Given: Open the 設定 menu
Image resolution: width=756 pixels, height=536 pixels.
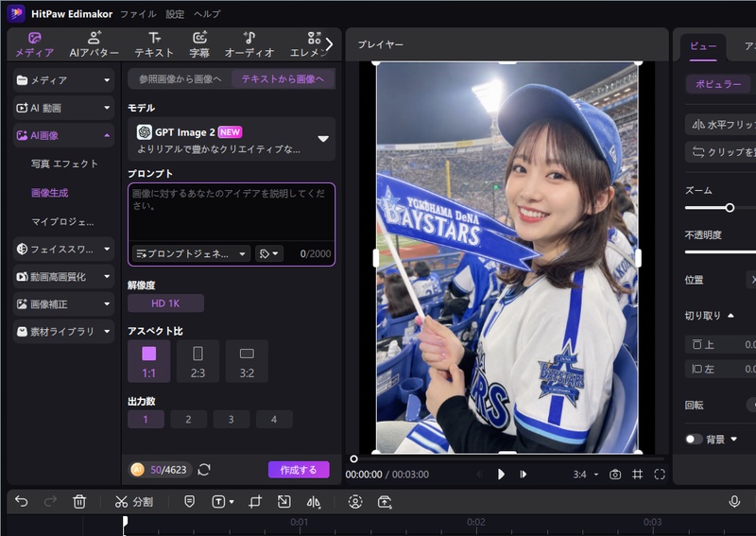Looking at the screenshot, I should click(175, 14).
